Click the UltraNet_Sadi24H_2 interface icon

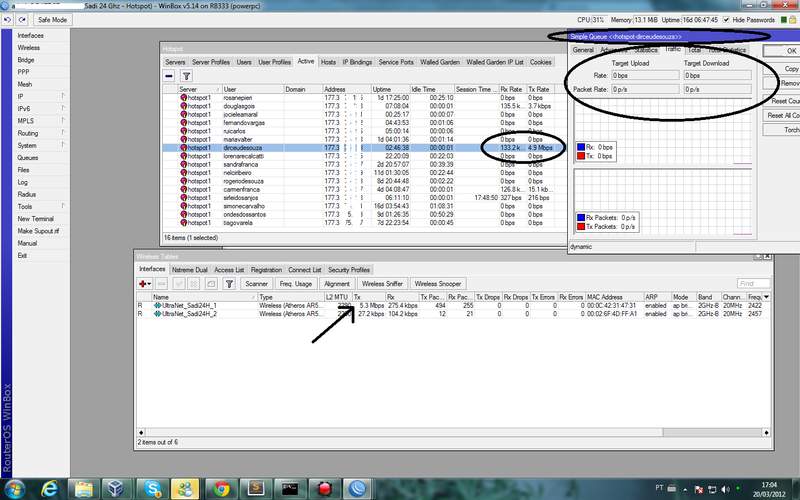tap(157, 314)
